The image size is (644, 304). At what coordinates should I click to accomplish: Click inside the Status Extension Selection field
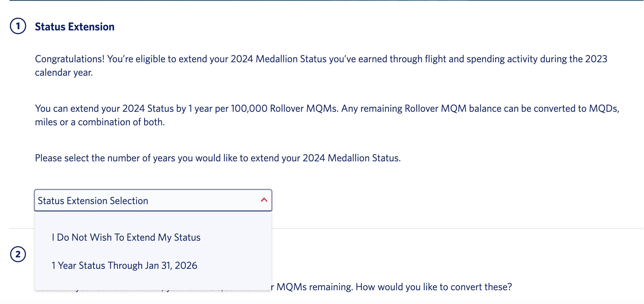[x=113, y=200]
